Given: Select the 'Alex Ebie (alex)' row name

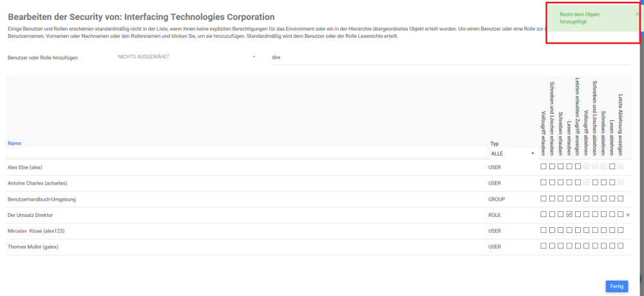Looking at the screenshot, I should point(25,167).
